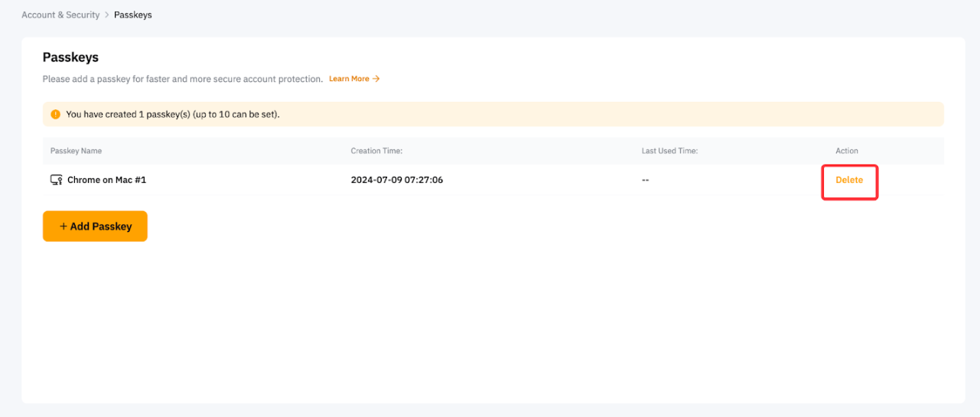The width and height of the screenshot is (980, 417).
Task: Click the Creation Time column header
Action: (x=376, y=151)
